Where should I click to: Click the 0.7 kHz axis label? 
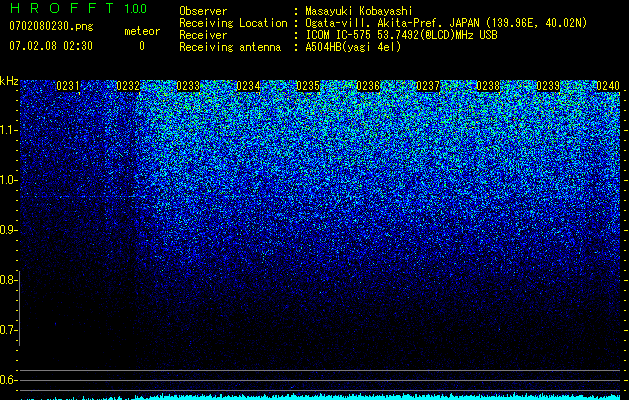(x=8, y=330)
